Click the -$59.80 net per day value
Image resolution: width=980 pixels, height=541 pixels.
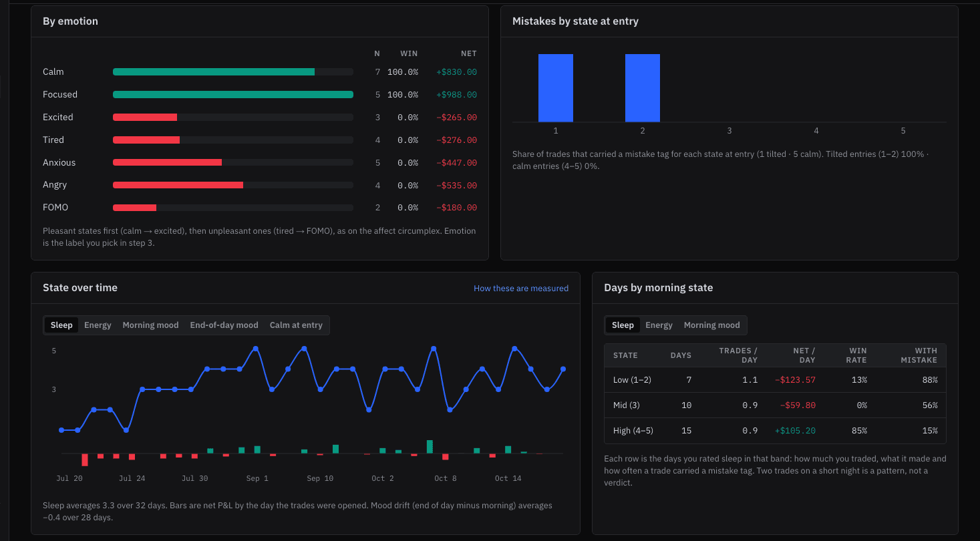pyautogui.click(x=798, y=405)
